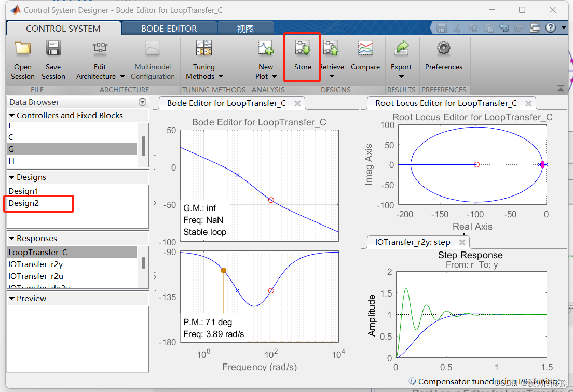Click the switch windows icon

(x=535, y=27)
